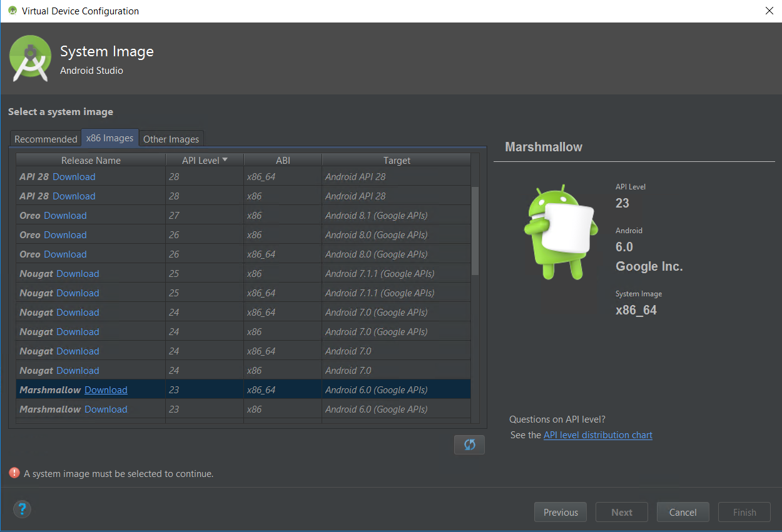Download the Oreo API 26 x86 image
Image resolution: width=782 pixels, height=532 pixels.
(65, 235)
